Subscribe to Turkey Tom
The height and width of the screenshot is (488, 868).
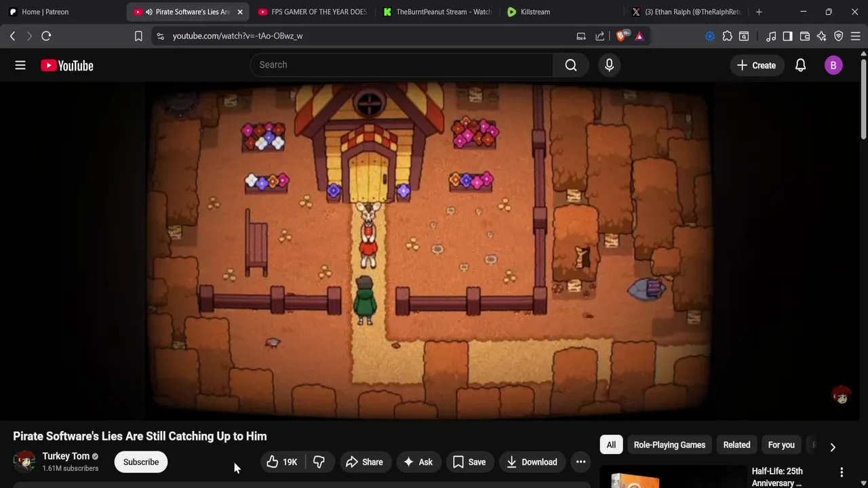coord(141,462)
